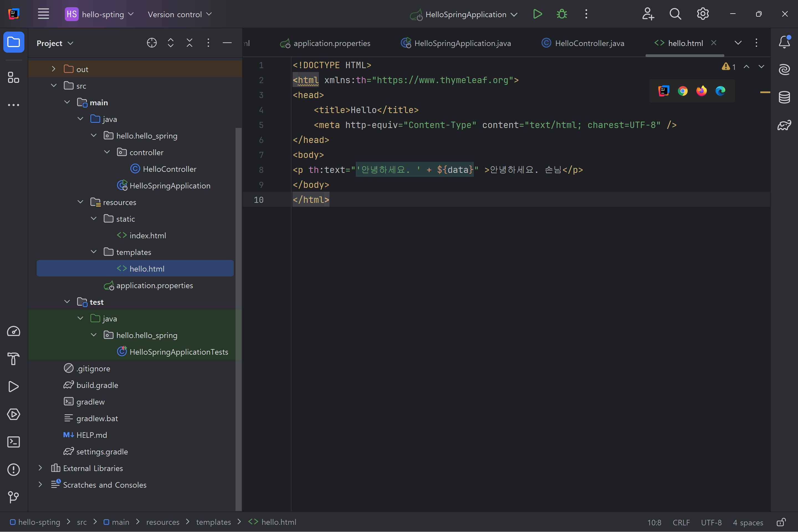The image size is (798, 532).
Task: Open IDE settings gear icon
Action: tap(703, 14)
